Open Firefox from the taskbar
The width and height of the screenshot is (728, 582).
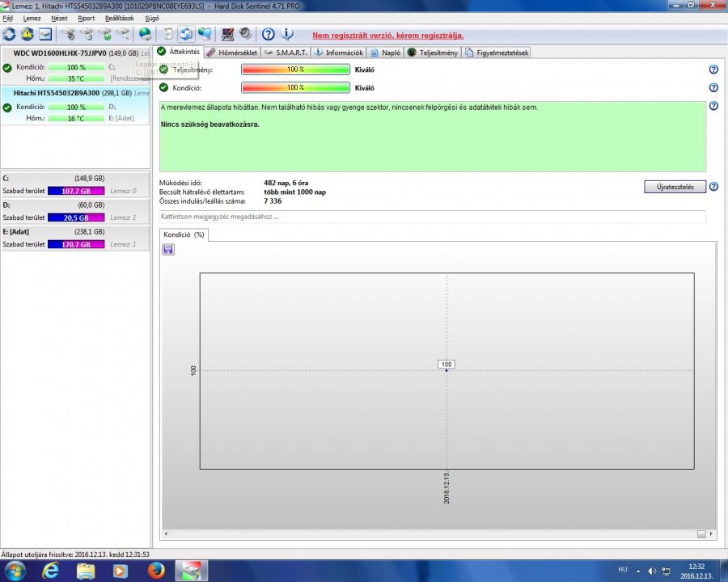tap(156, 571)
